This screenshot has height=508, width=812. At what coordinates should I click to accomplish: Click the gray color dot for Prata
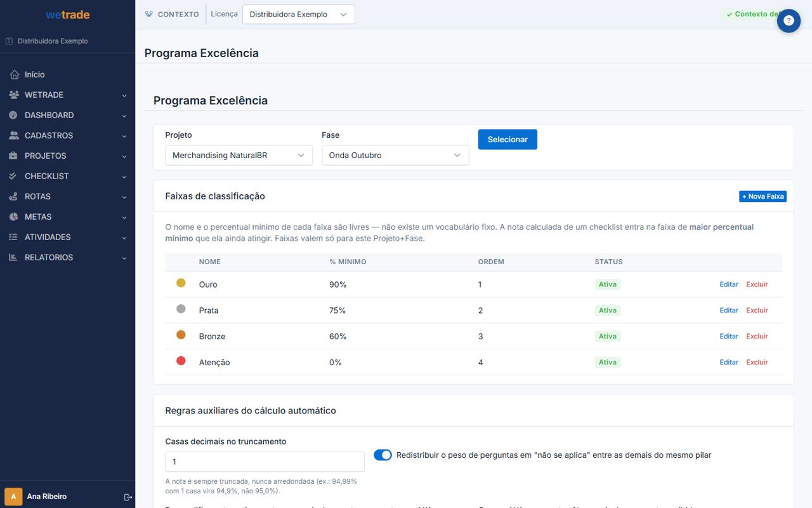[181, 309]
